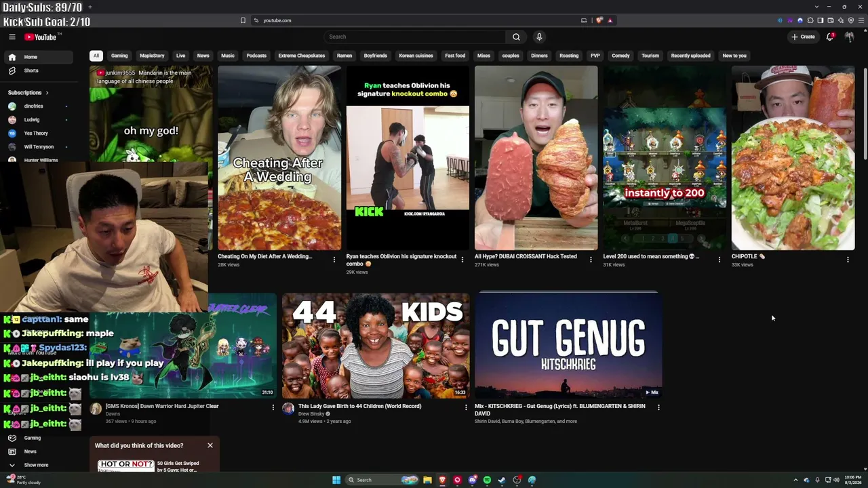Click the search magnifier button
Viewport: 868px width, 488px height.
516,37
